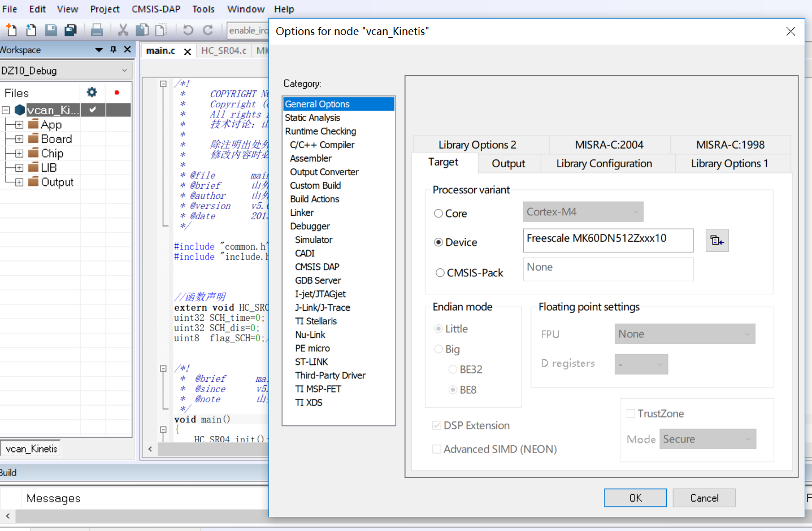Pin the Workspace panel

(114, 50)
